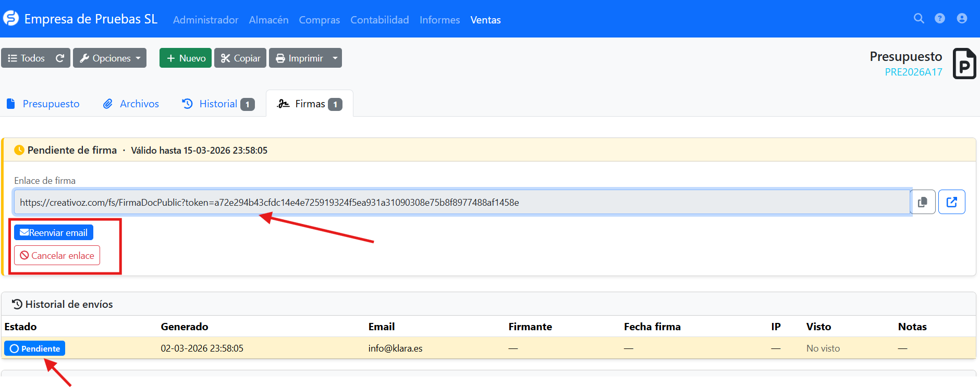Viewport: 980px width, 387px height.
Task: Switch to the Historial tab
Action: pos(218,104)
